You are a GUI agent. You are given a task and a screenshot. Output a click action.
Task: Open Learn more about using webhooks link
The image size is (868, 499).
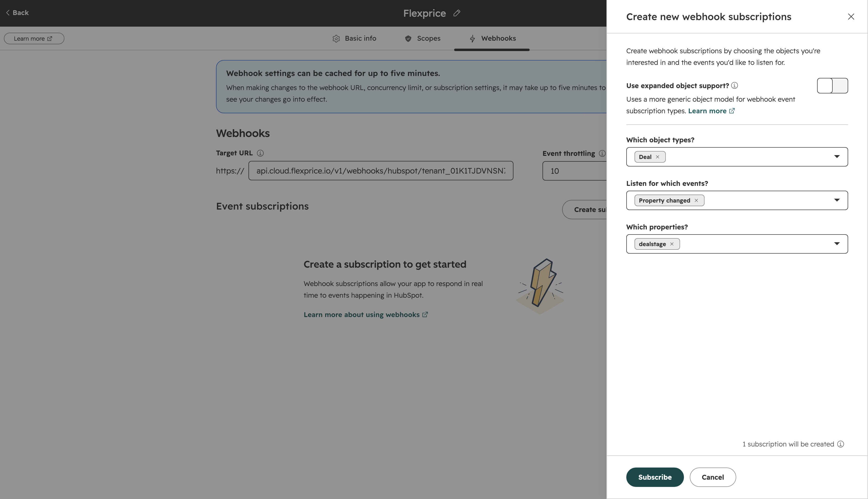click(x=365, y=315)
